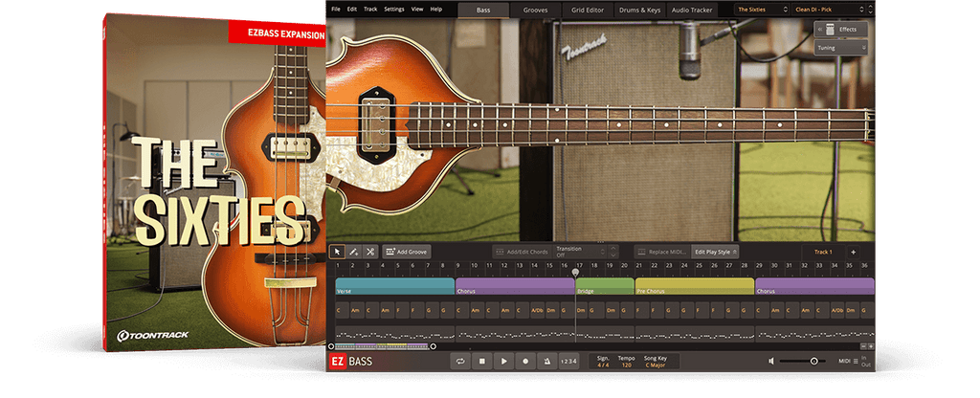Screen dimensions: 980x398
Task: Zoom out timeline with minus button
Action: (863, 346)
